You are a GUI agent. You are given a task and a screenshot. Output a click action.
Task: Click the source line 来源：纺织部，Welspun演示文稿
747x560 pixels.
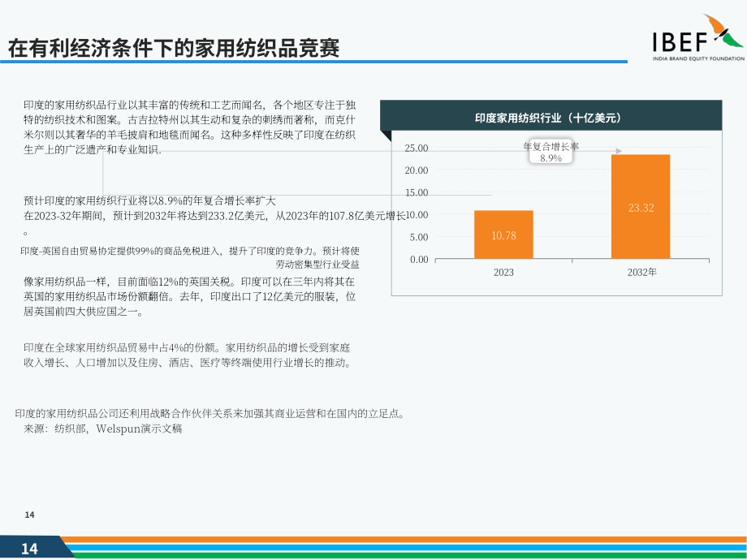click(x=103, y=429)
